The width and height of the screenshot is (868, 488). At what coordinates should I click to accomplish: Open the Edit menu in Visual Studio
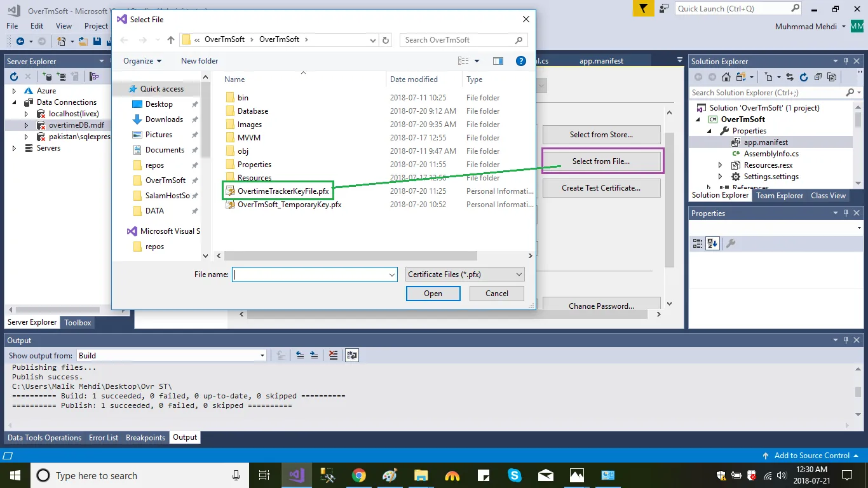[37, 26]
